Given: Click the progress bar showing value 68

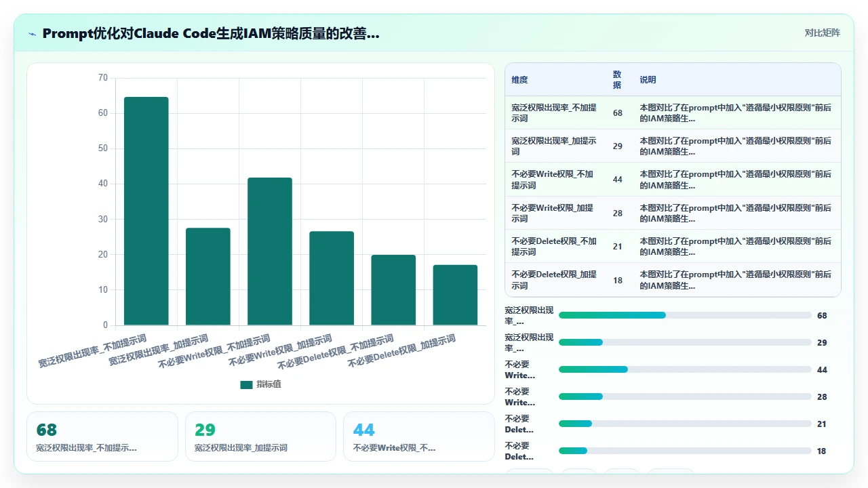Looking at the screenshot, I should [685, 315].
